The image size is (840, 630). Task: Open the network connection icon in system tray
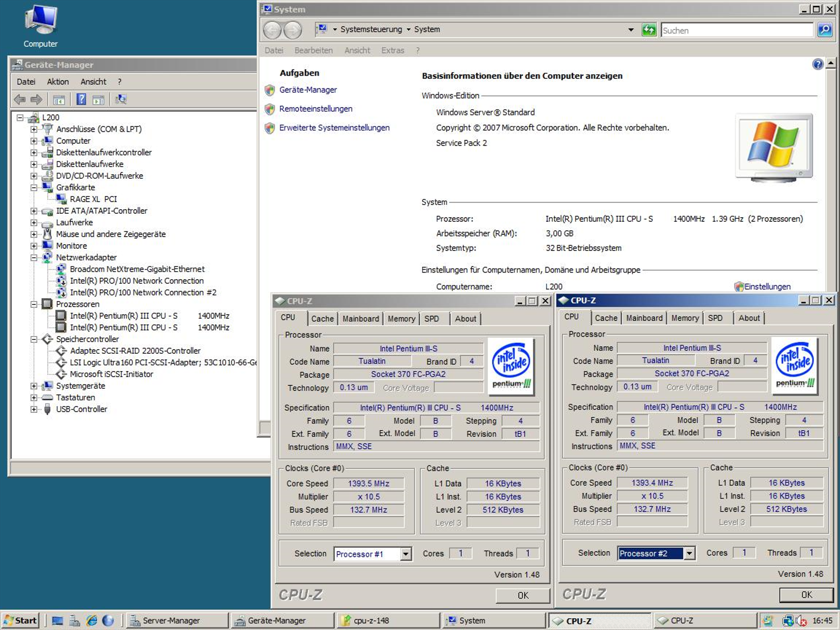(788, 620)
